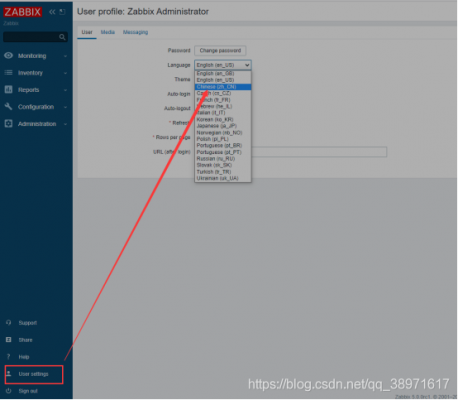458x400 pixels.
Task: Select French (fr_FR) language option
Action: pyautogui.click(x=223, y=100)
